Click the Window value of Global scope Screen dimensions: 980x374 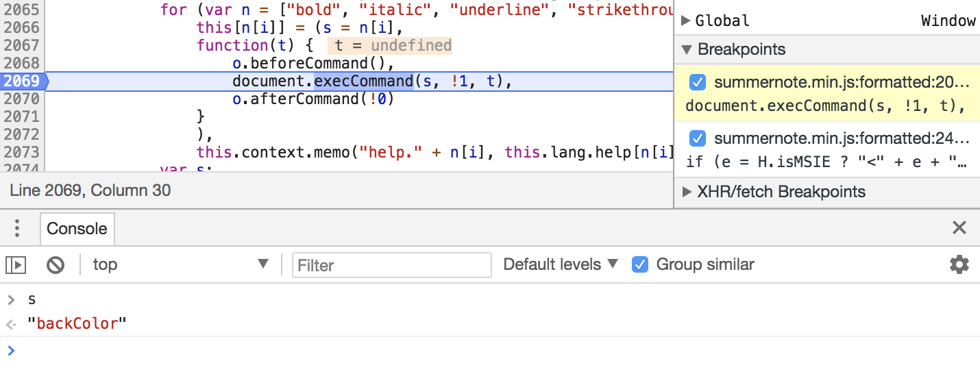click(x=948, y=21)
